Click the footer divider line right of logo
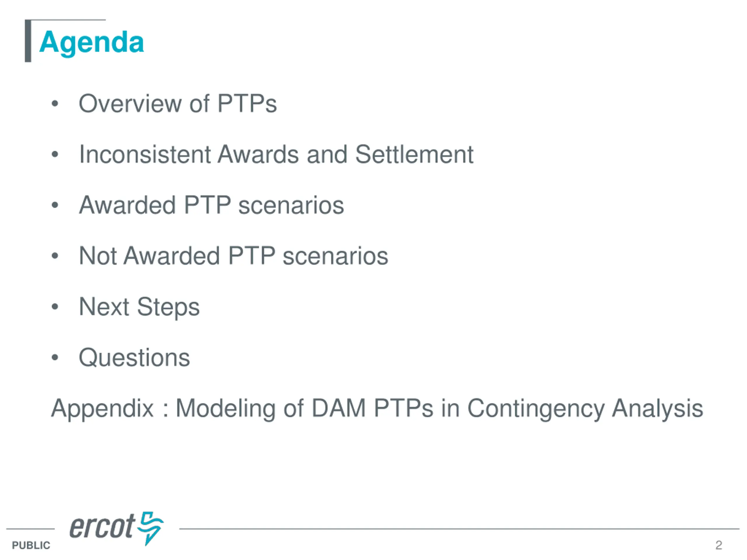Viewport: 747px width, 560px height. [x=459, y=529]
